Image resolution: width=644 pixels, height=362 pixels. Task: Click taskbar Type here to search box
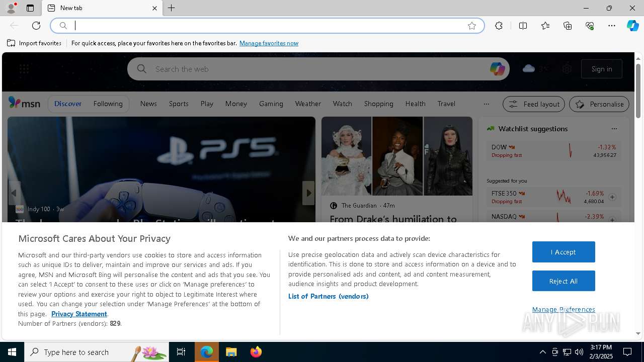click(x=97, y=352)
